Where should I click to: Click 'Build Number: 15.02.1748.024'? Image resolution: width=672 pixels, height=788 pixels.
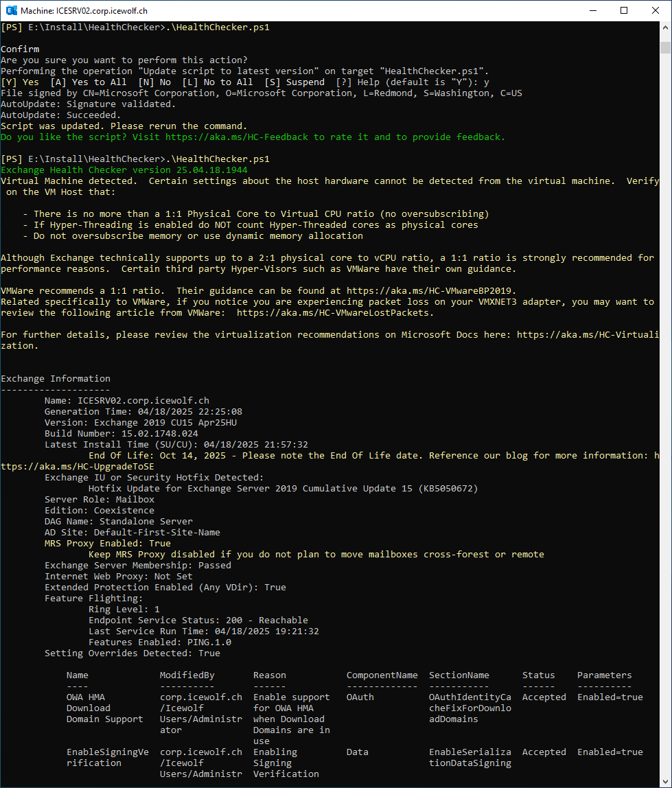click(121, 434)
